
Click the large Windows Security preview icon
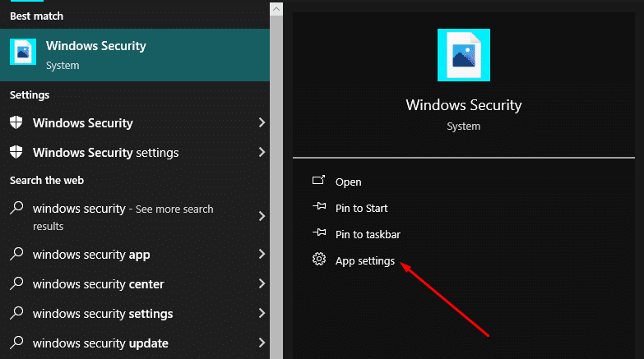pyautogui.click(x=464, y=55)
